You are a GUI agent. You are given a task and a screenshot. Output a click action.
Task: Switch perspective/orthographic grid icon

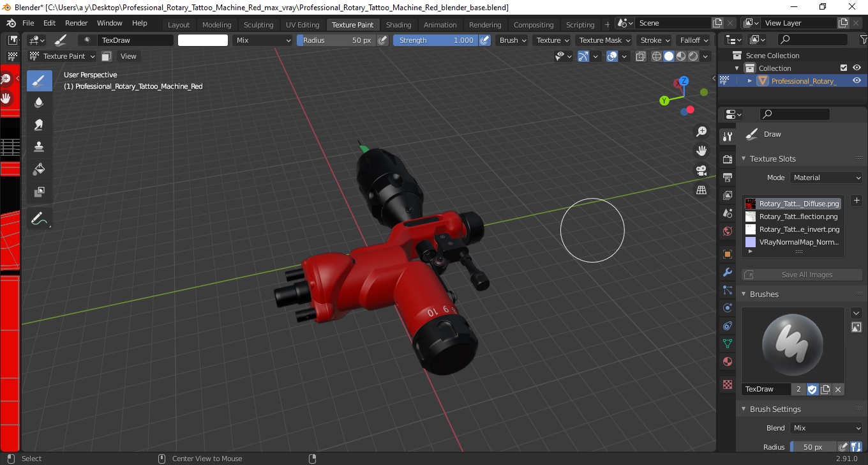pyautogui.click(x=701, y=190)
